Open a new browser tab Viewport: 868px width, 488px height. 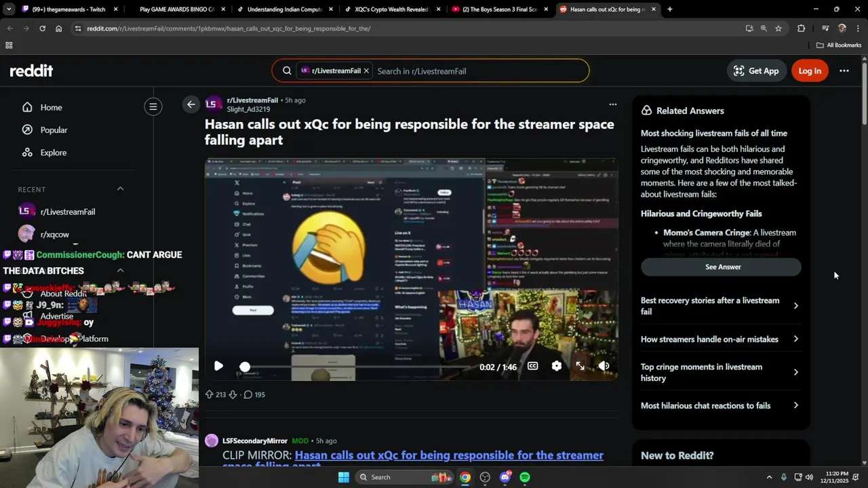coord(669,9)
